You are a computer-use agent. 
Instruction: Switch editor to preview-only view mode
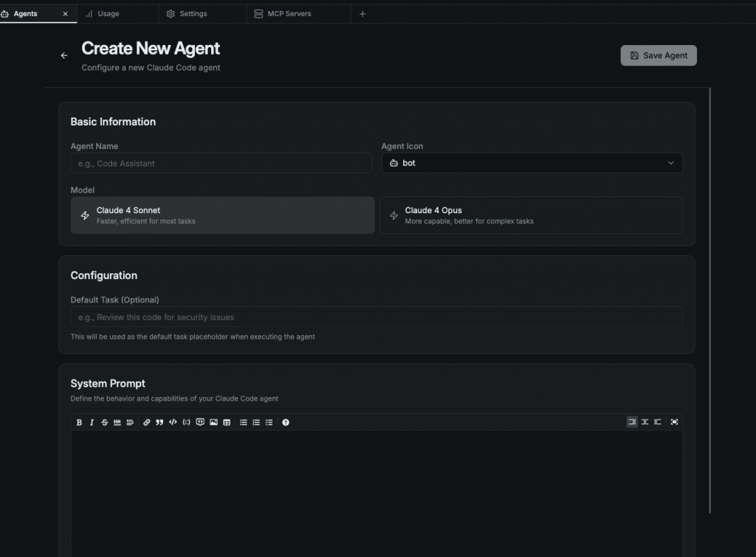pos(657,421)
